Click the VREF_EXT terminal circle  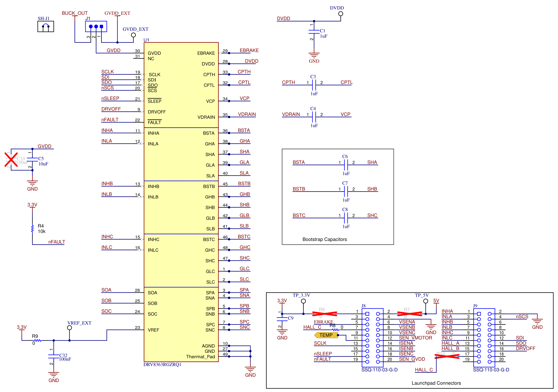[70, 328]
